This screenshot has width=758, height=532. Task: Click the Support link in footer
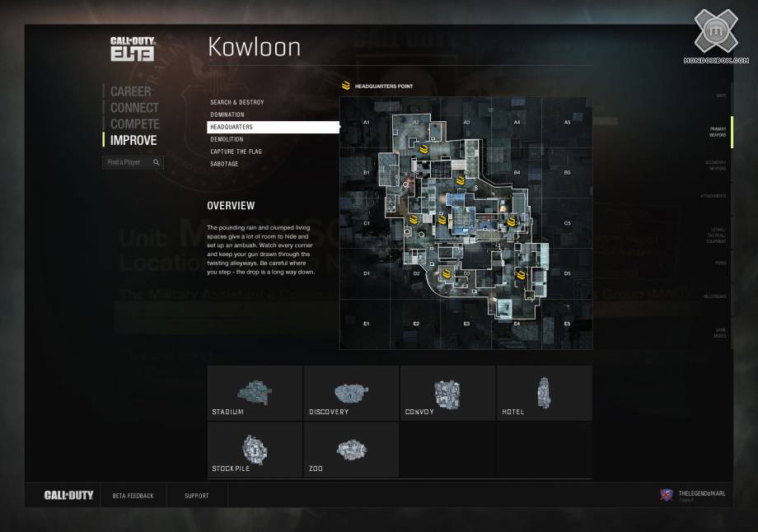click(197, 496)
